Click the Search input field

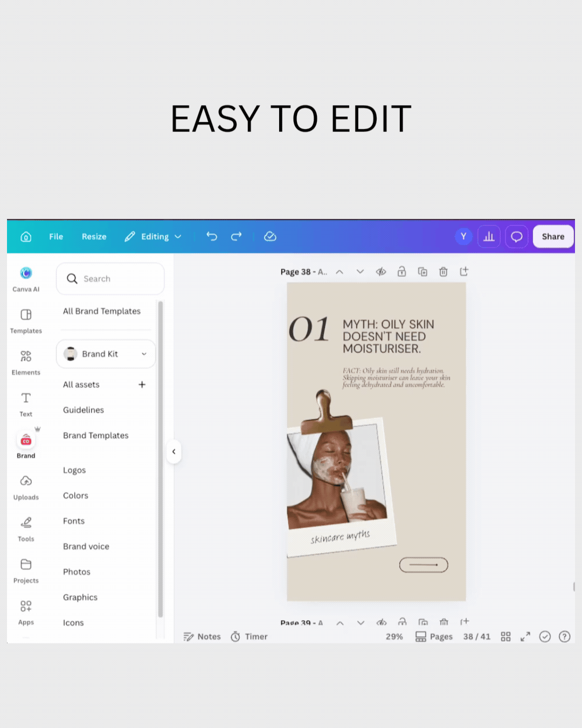pos(110,279)
